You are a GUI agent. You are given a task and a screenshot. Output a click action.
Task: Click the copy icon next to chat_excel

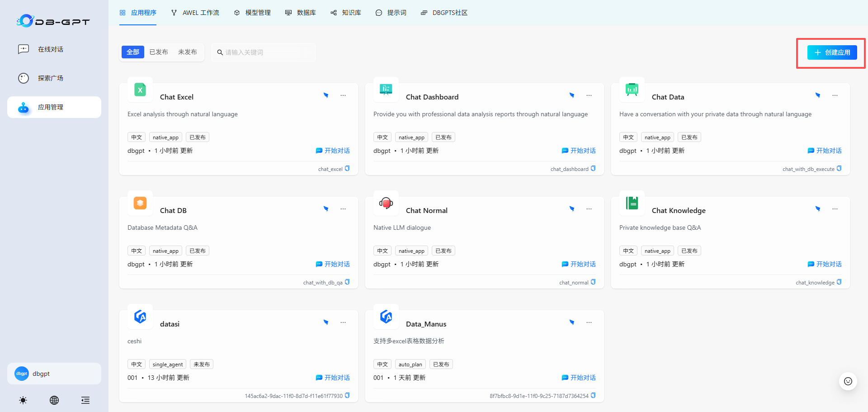347,169
